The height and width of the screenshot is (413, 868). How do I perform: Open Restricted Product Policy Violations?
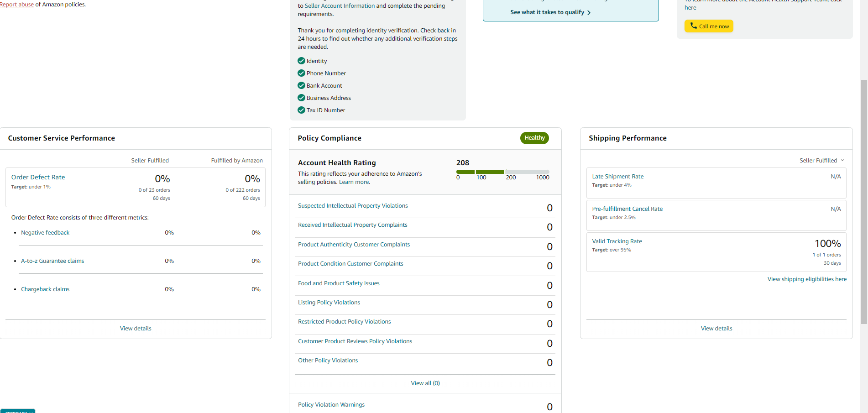click(x=345, y=322)
